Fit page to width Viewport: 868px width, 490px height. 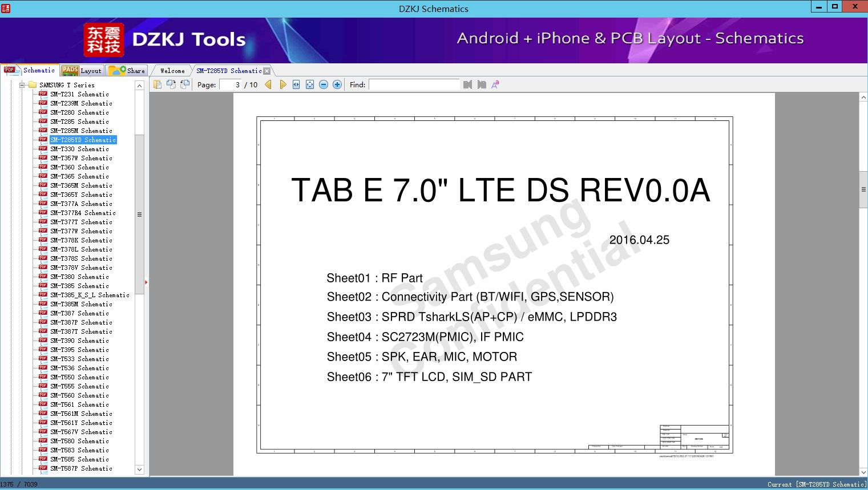click(x=296, y=84)
